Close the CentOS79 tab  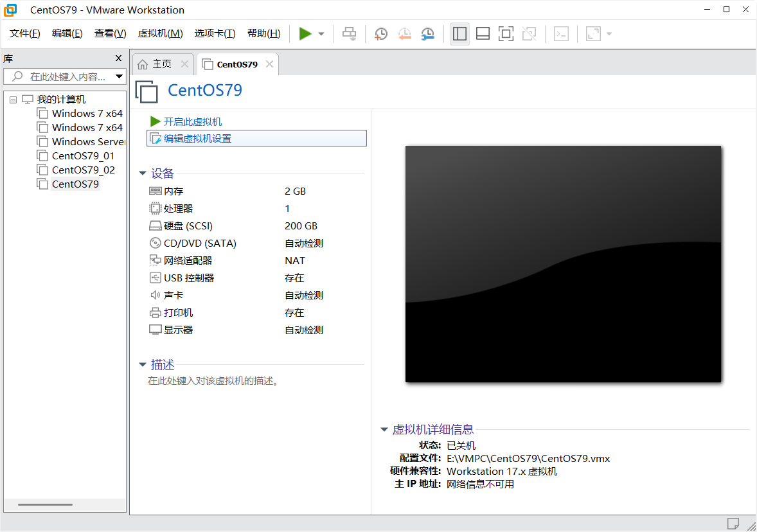click(x=269, y=64)
